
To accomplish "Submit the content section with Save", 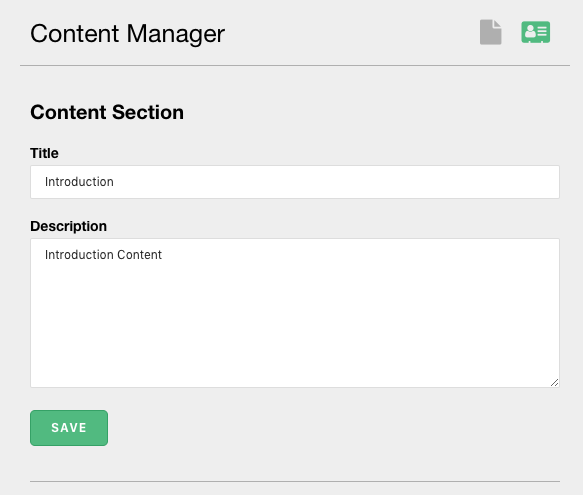I will pyautogui.click(x=69, y=428).
